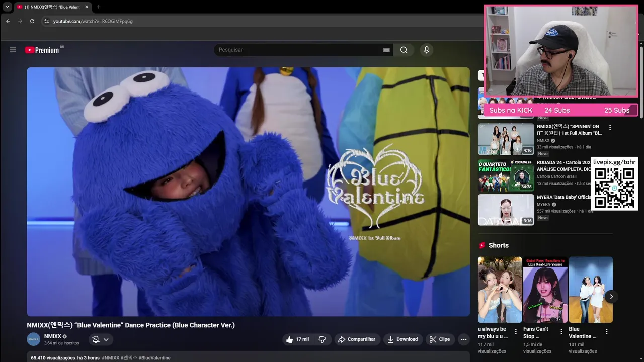This screenshot has height=362, width=644.
Task: Open MYERA 'Data Baby' video thumbnail
Action: (506, 210)
